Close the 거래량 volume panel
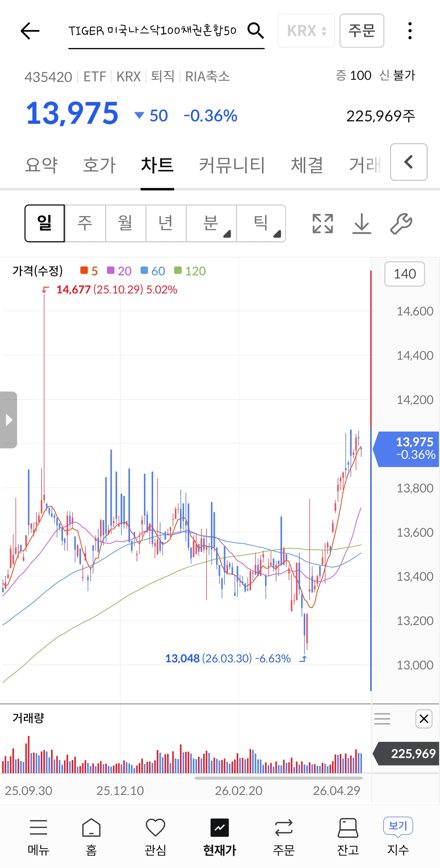This screenshot has height=868, width=440. coord(424,719)
